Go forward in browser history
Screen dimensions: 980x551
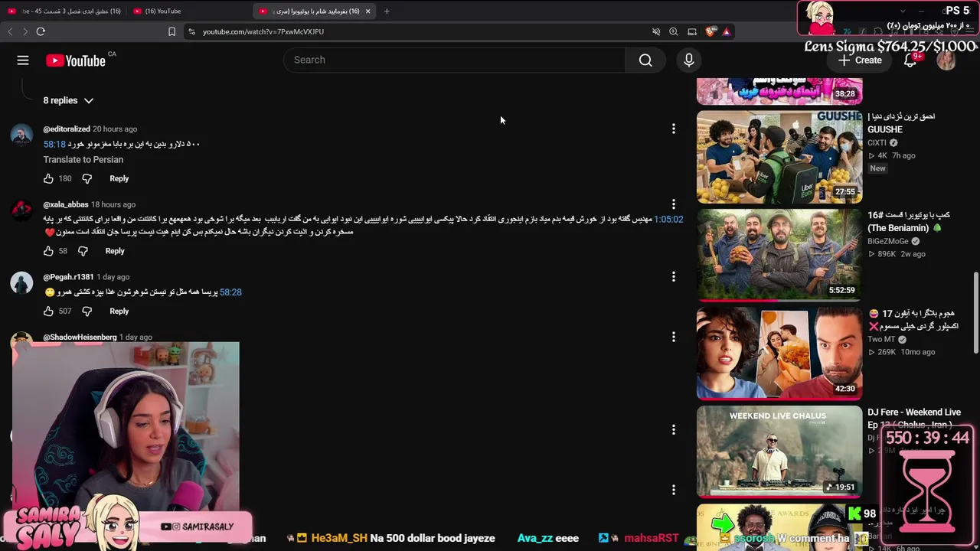click(x=25, y=31)
